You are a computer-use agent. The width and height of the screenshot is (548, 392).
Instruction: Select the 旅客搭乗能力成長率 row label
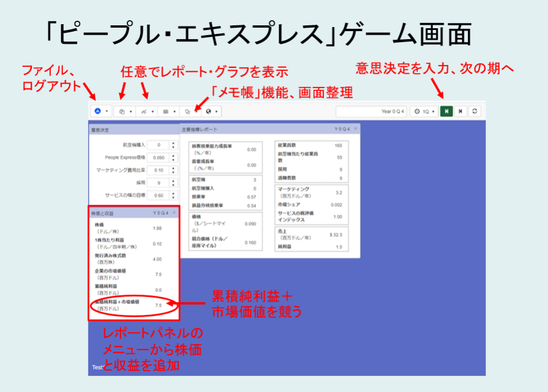(x=212, y=149)
